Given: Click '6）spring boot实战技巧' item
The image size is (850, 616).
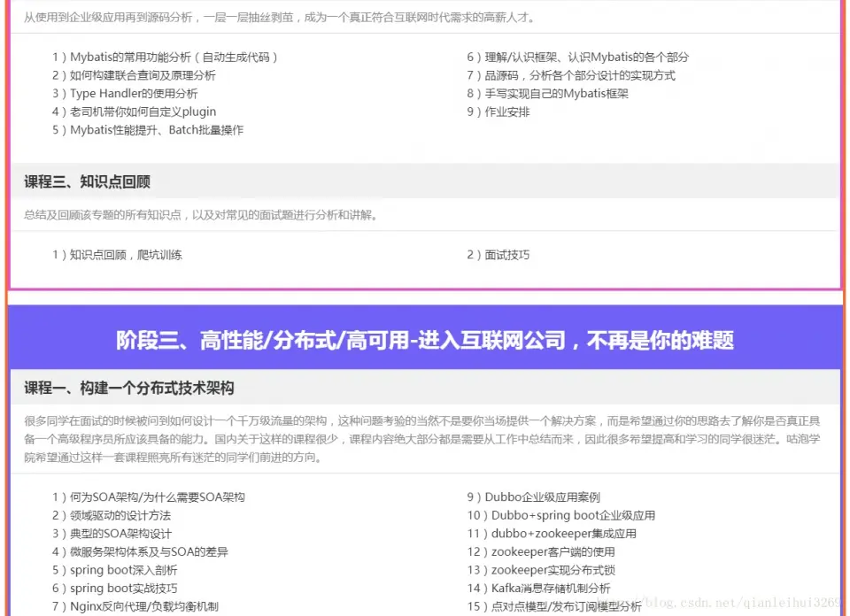Looking at the screenshot, I should tap(115, 589).
